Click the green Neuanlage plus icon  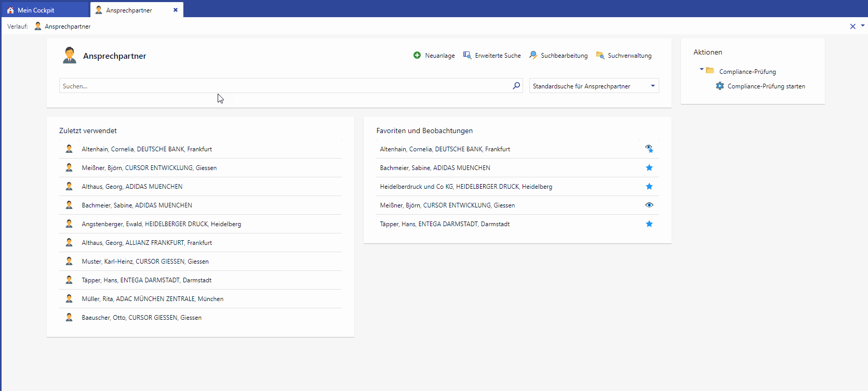417,55
